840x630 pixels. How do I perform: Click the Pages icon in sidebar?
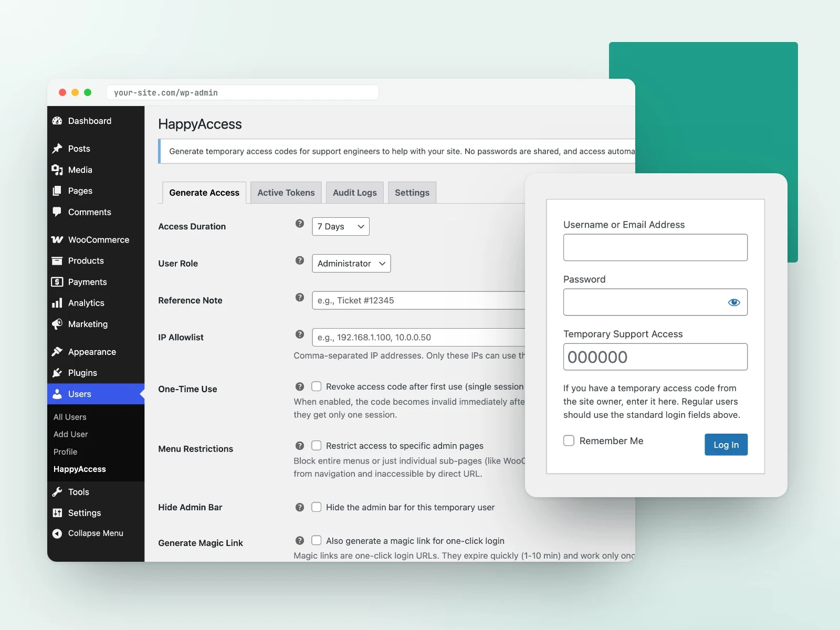[57, 191]
